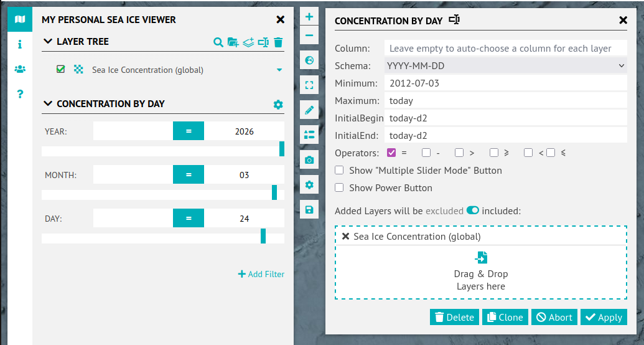Open the users group sidebar icon
644x345 pixels.
(x=20, y=69)
